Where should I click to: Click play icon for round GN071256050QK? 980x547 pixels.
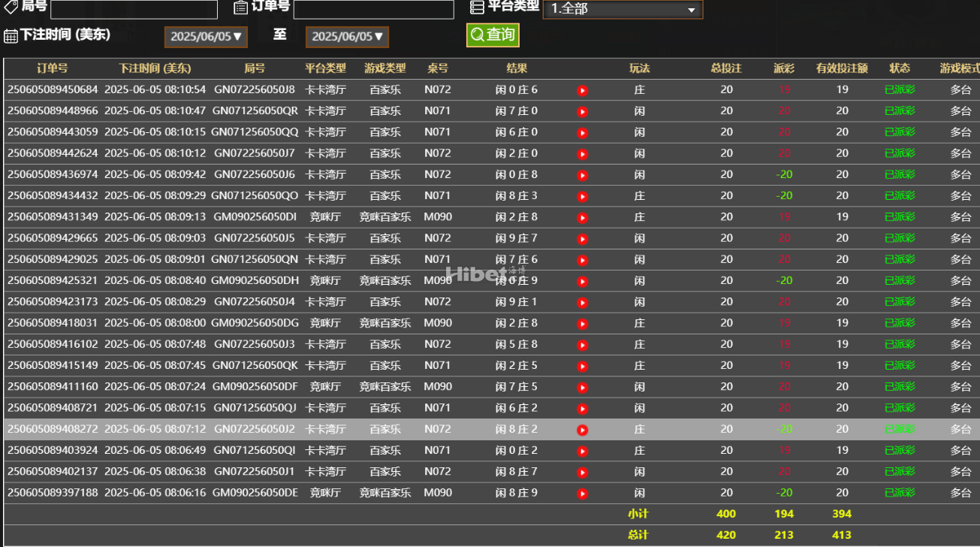582,367
